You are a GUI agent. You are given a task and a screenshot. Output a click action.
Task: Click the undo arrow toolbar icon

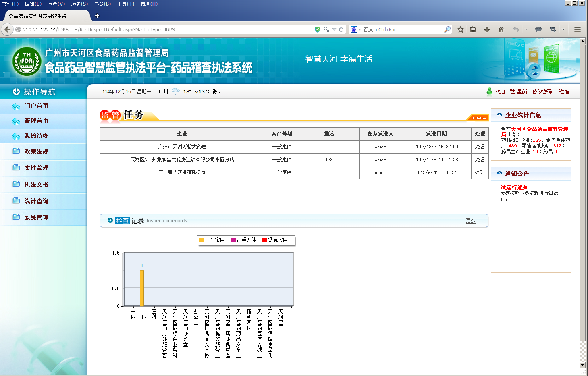click(515, 29)
